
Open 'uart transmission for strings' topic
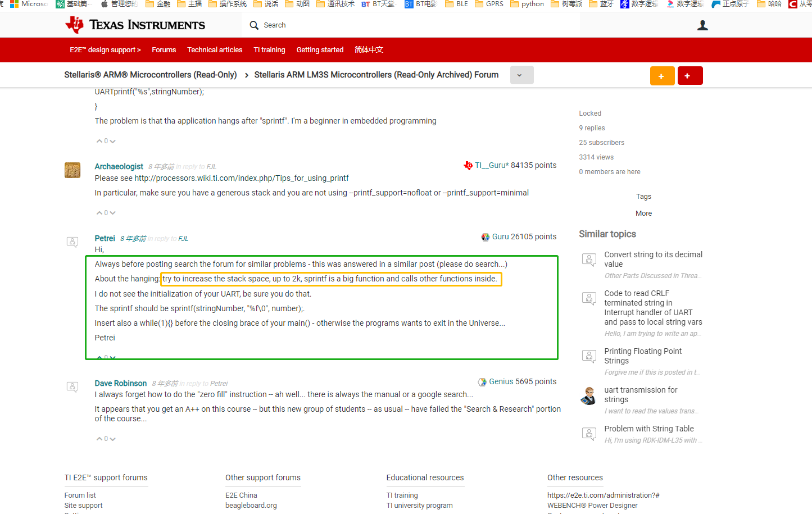(641, 394)
